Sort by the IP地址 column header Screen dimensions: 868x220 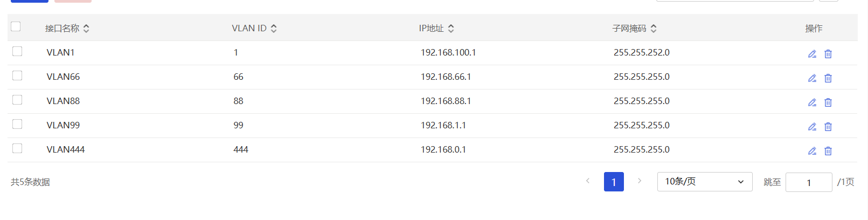[451, 29]
